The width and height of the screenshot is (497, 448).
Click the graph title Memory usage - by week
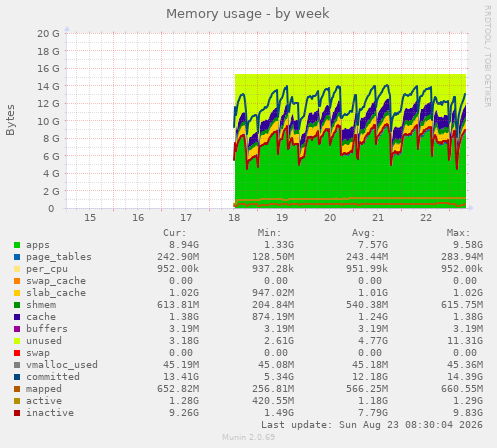248,14
